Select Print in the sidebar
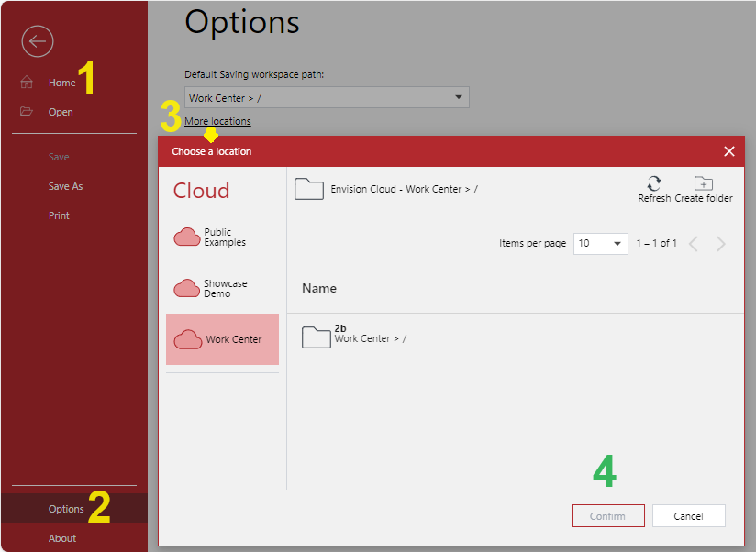Image resolution: width=756 pixels, height=552 pixels. click(x=59, y=215)
